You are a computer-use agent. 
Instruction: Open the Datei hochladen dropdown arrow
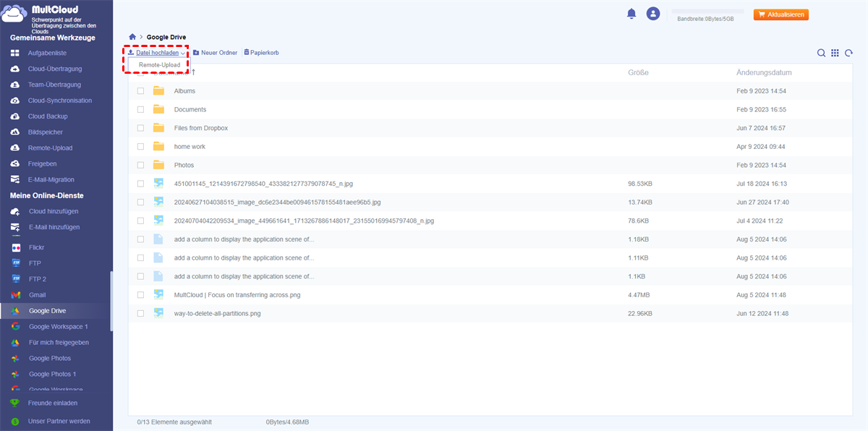point(183,54)
